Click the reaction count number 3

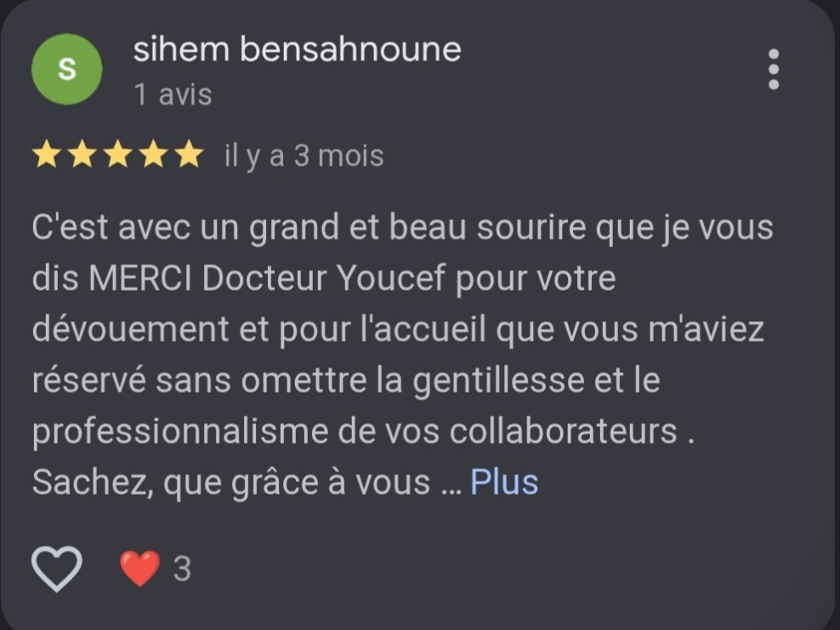(x=182, y=569)
